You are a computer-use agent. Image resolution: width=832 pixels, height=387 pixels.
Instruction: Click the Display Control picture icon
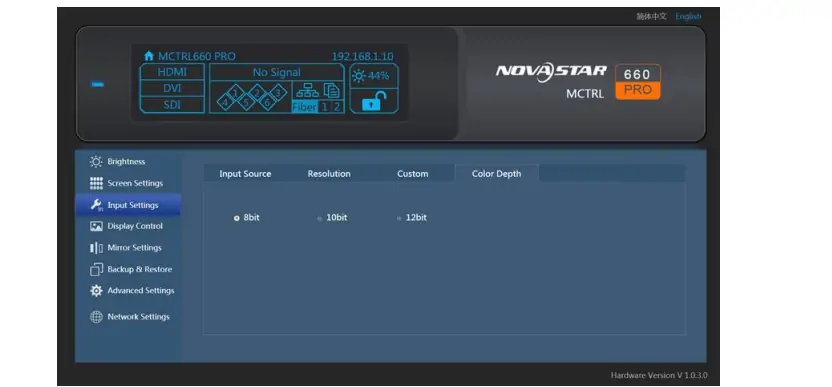coord(96,226)
